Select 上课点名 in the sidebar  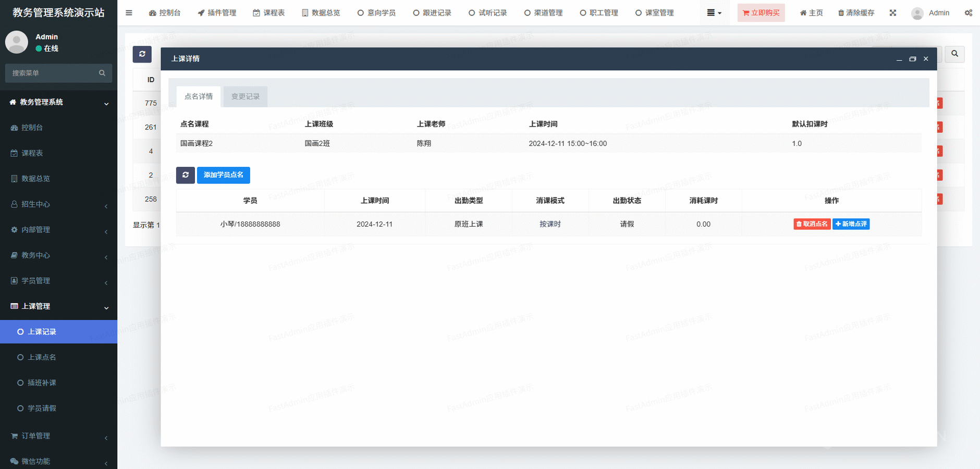(42, 357)
